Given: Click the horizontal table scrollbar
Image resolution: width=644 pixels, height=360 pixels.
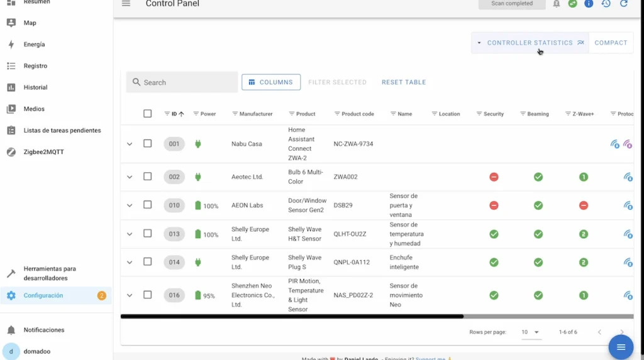Looking at the screenshot, I should [x=292, y=317].
